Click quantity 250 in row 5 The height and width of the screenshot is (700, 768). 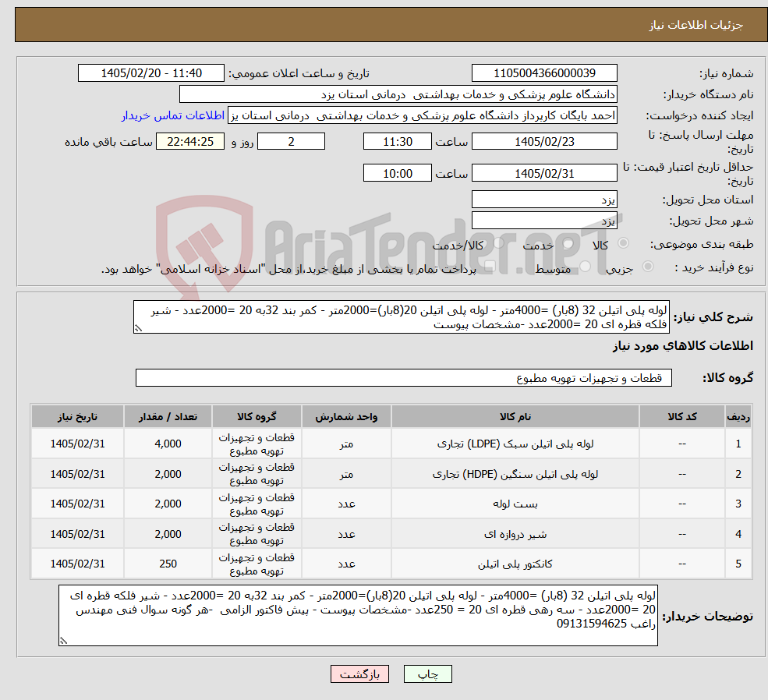(x=168, y=564)
